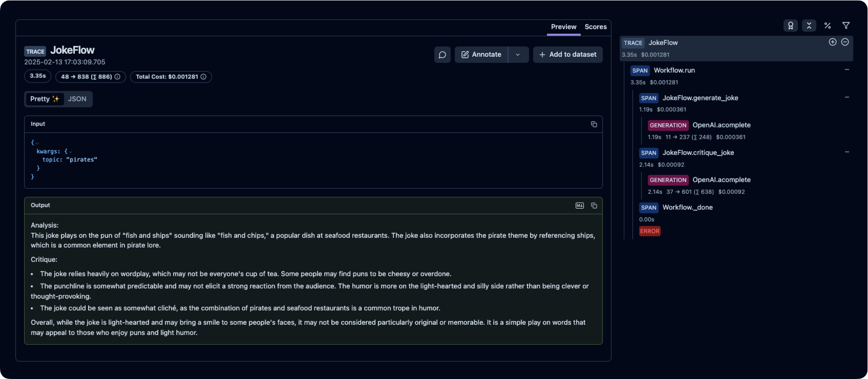The width and height of the screenshot is (868, 379).
Task: Copy the Input panel contents
Action: [x=594, y=124]
